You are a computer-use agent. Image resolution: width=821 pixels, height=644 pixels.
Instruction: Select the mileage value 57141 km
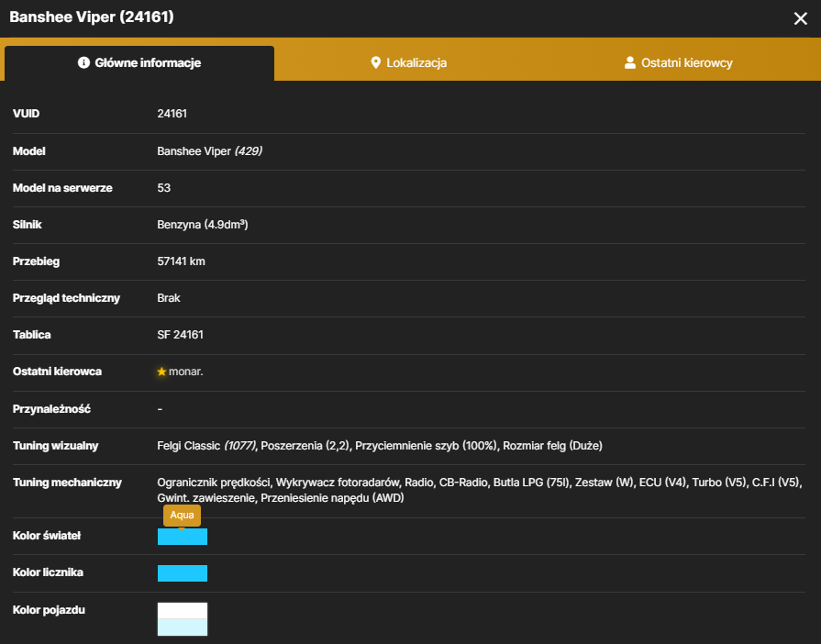click(x=181, y=261)
